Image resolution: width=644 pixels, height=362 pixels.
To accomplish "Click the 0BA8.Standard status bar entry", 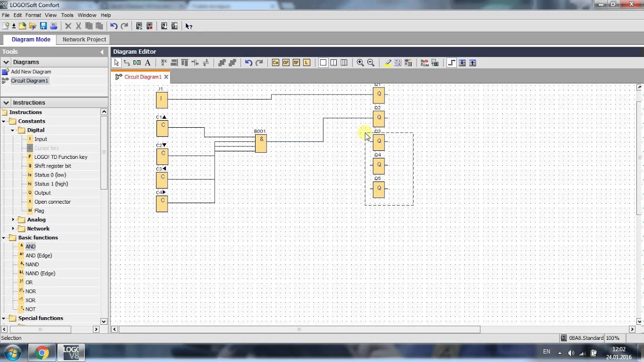I will point(582,338).
